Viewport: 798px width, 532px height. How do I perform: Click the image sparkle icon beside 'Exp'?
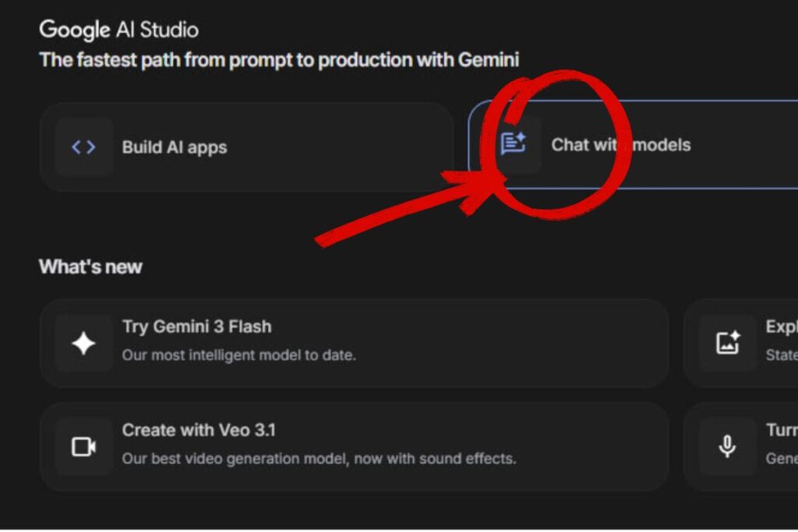pos(727,343)
